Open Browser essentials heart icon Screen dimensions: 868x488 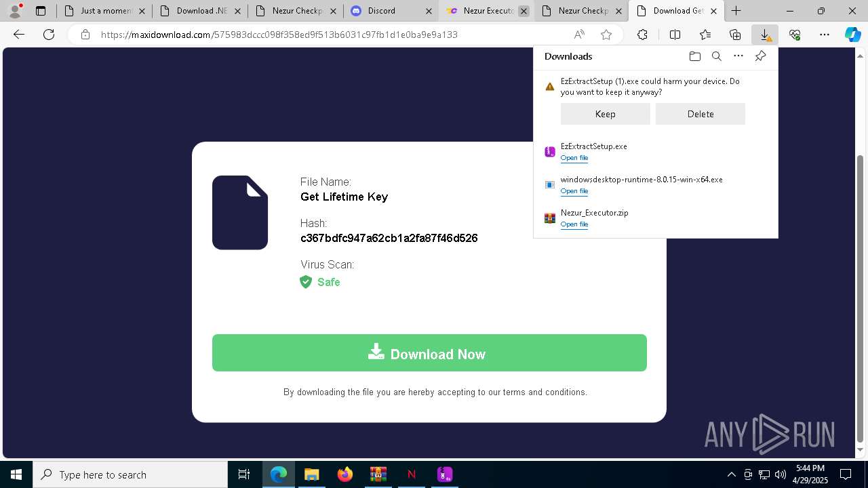(795, 35)
